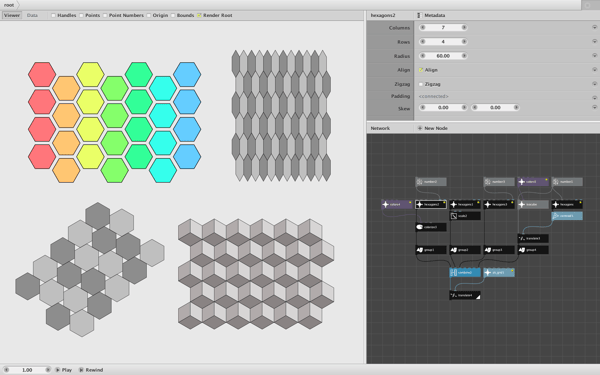
Task: Open the Rows parameter options arrow
Action: click(594, 41)
